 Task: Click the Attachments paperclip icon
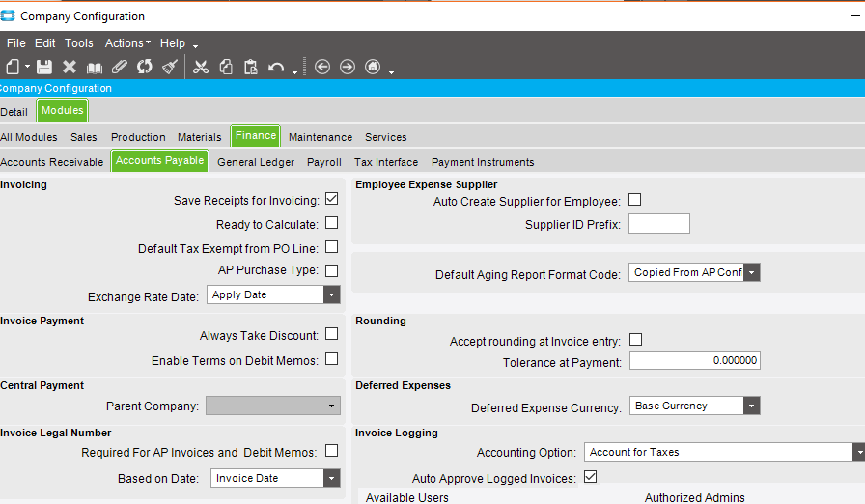[x=120, y=67]
